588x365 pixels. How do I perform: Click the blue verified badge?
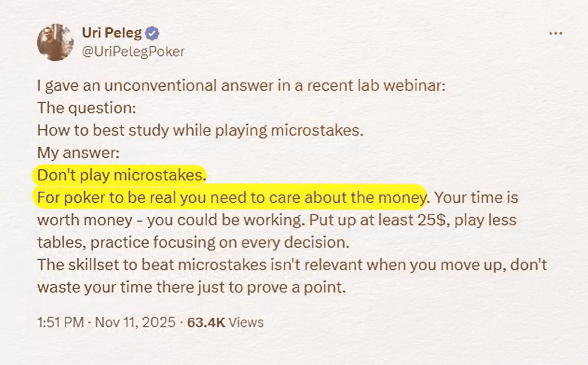[x=153, y=34]
